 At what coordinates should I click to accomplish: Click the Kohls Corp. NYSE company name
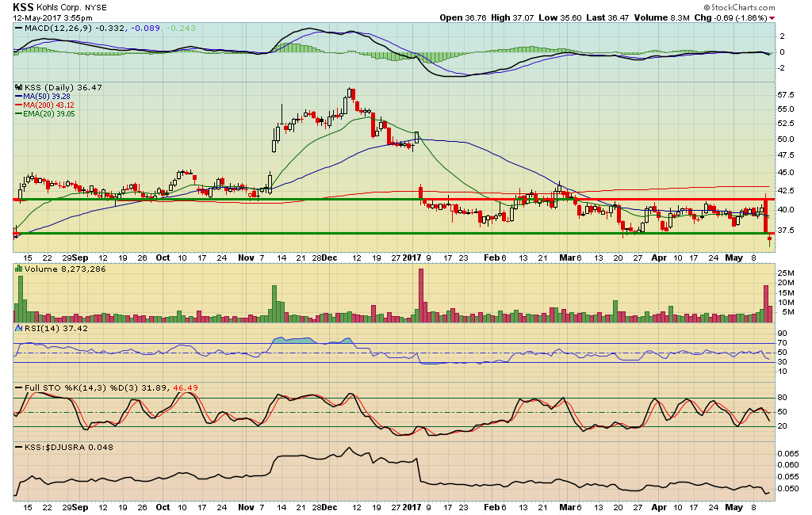tap(71, 7)
